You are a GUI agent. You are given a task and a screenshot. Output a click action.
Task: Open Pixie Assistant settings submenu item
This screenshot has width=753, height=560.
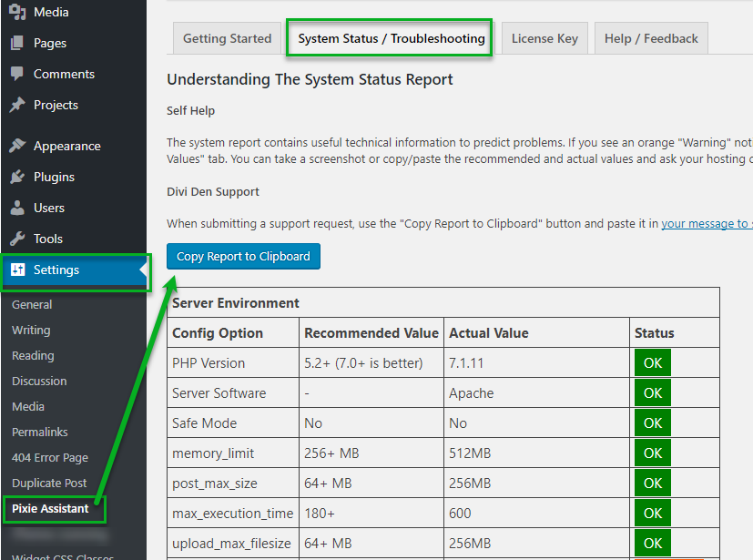(x=50, y=508)
